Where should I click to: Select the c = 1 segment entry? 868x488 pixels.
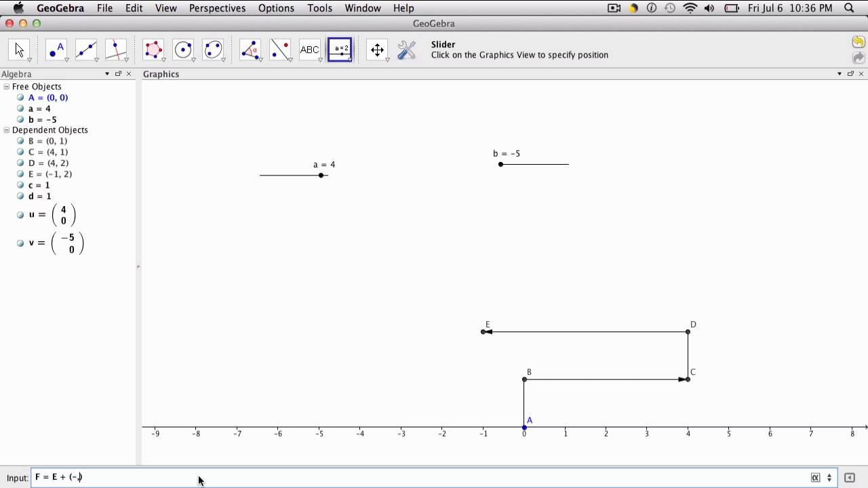(x=39, y=185)
